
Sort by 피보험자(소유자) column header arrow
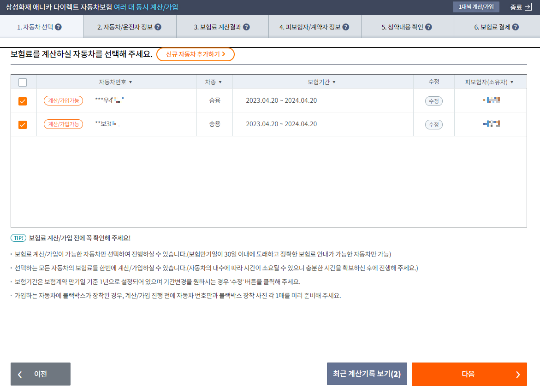coord(512,82)
